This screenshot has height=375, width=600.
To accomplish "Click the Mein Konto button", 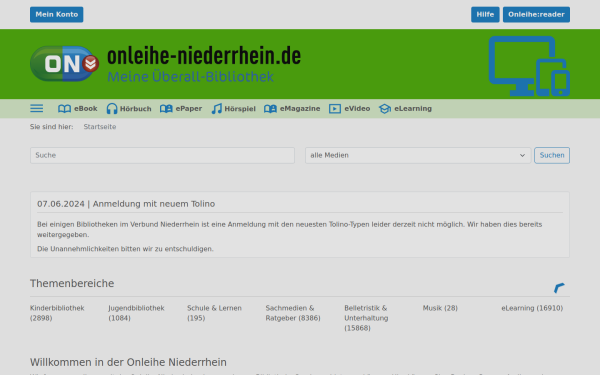I will [57, 15].
